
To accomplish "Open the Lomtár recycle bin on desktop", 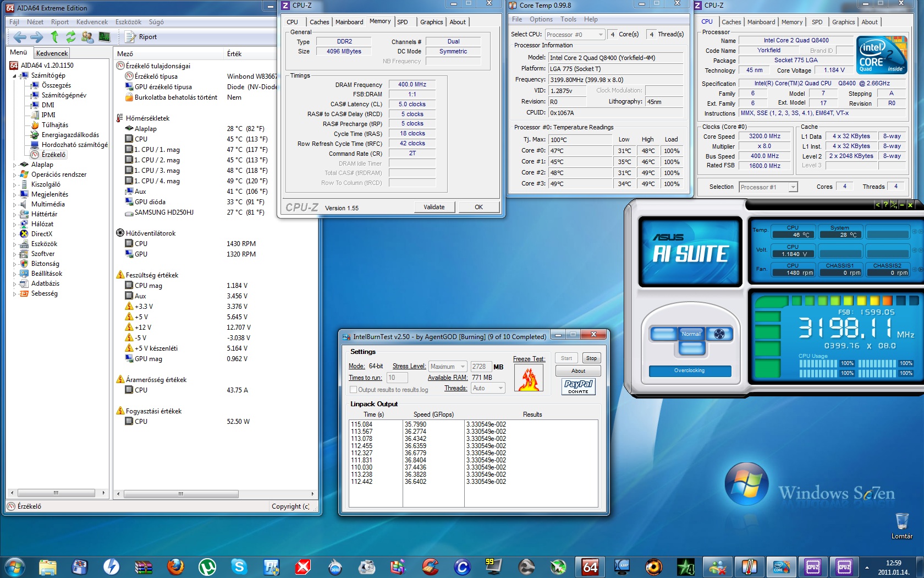I will (902, 525).
